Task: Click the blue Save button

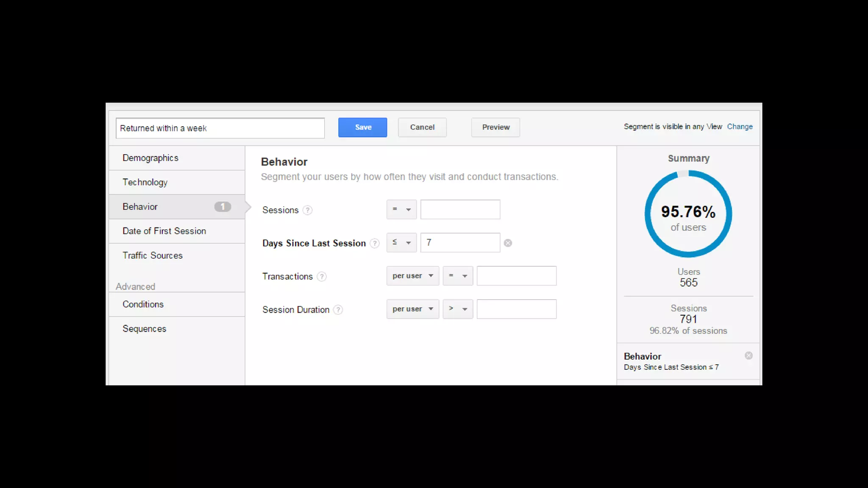Action: [x=362, y=128]
